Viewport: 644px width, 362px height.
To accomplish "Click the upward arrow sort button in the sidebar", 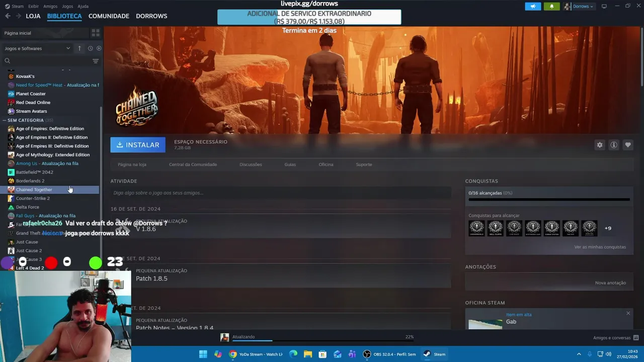I will click(x=79, y=48).
